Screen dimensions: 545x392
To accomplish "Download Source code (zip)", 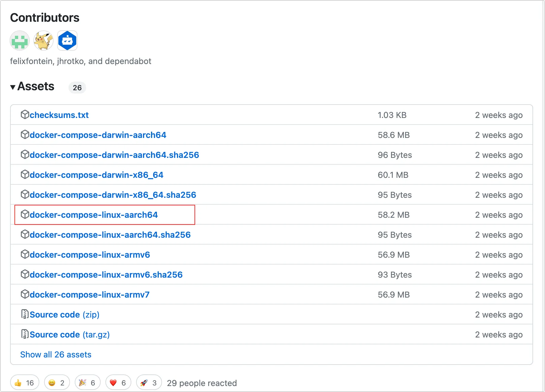I will pos(65,315).
